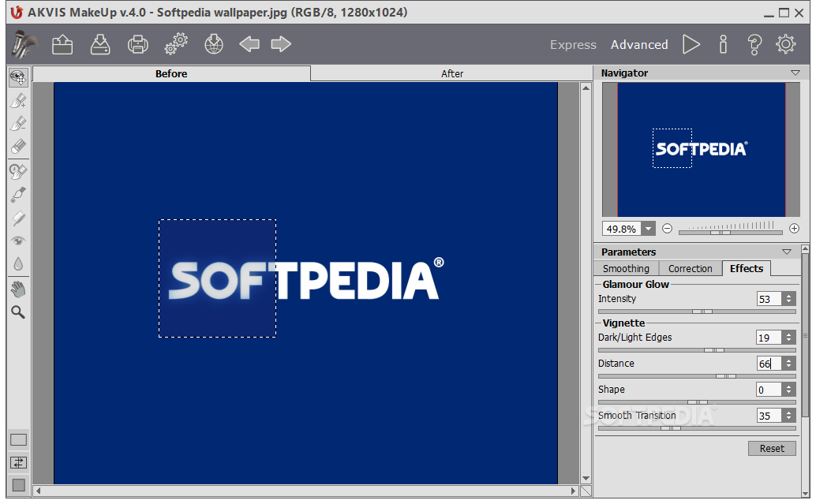Click Intensity spinner arrows
The width and height of the screenshot is (816, 504).
789,299
